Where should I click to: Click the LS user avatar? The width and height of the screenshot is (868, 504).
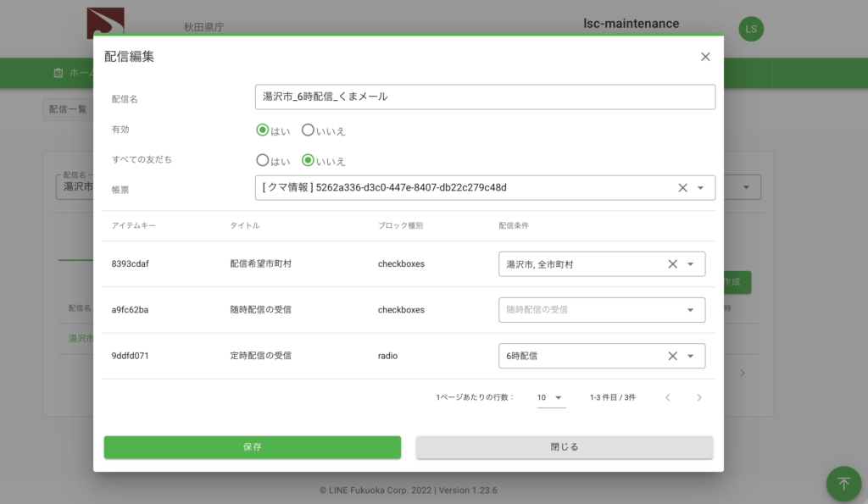[750, 29]
